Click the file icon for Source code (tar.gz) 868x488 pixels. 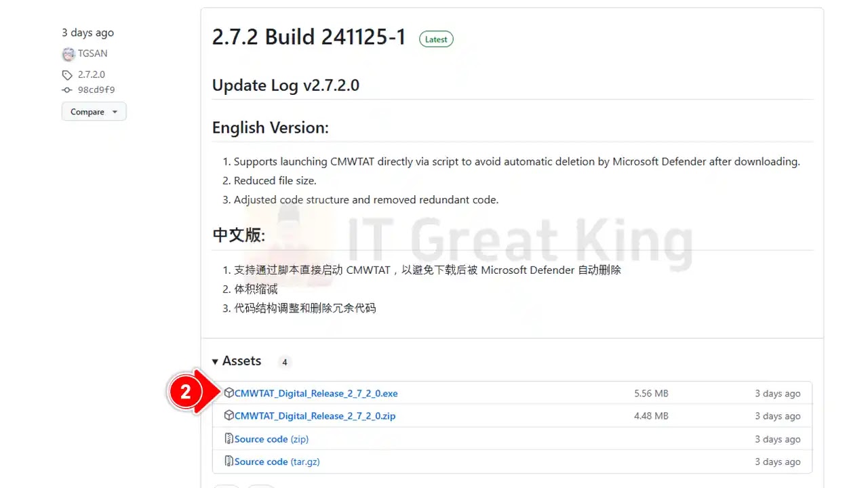(x=229, y=462)
